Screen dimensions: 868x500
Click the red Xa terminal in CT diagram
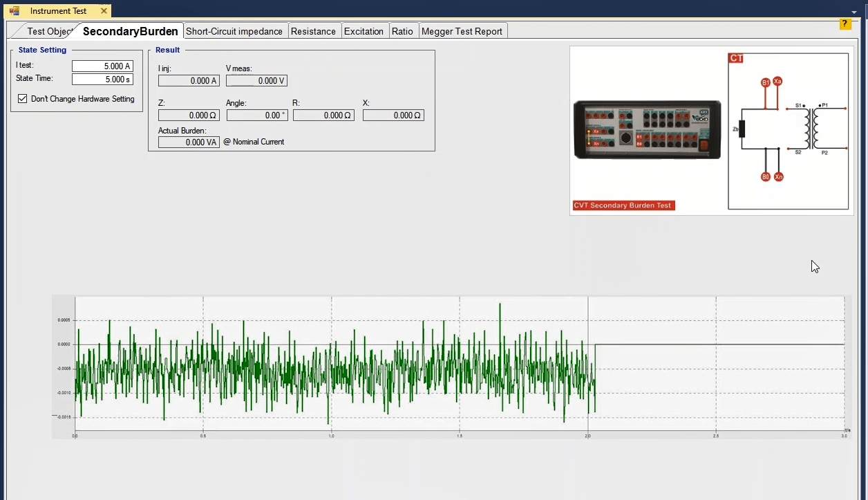(778, 81)
